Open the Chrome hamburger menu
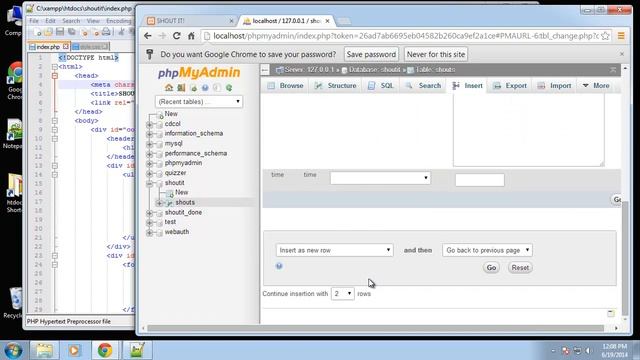 (621, 36)
